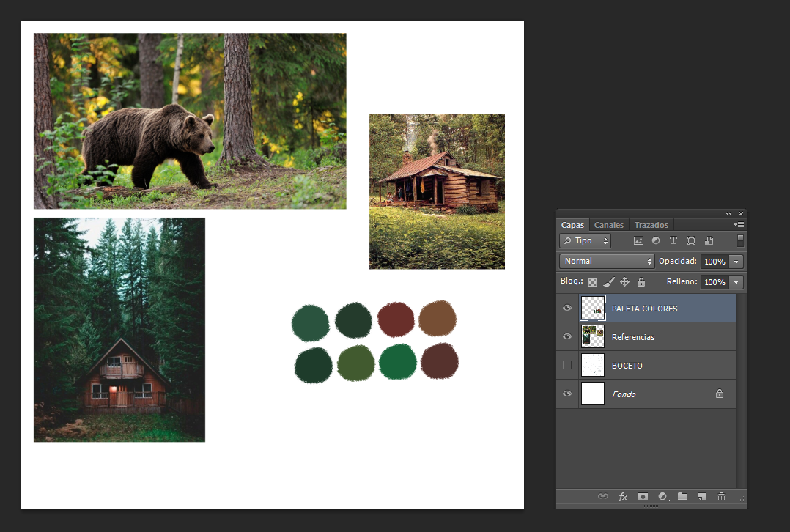
Task: Click the teal green swatch, top row
Action: pos(311,323)
